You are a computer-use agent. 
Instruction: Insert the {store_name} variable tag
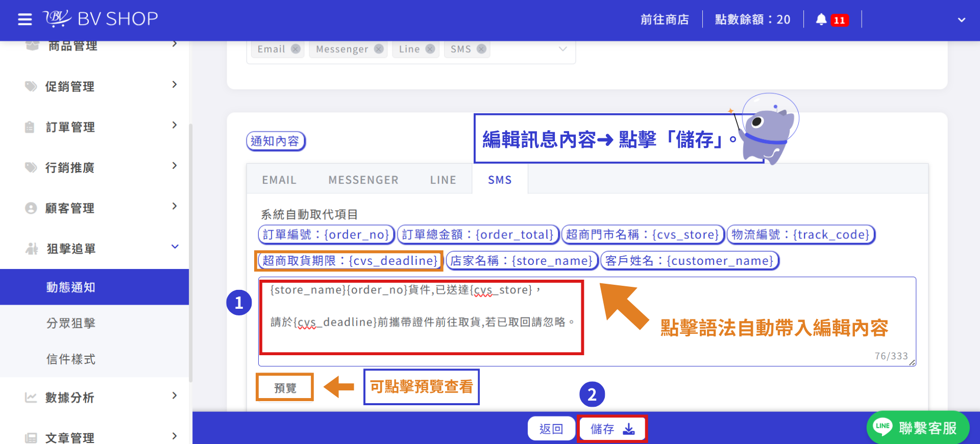[x=522, y=260]
